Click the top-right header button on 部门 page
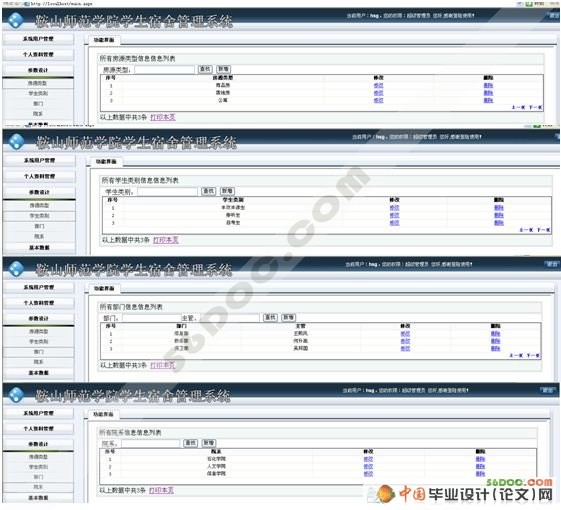561x510 pixels. [x=552, y=264]
